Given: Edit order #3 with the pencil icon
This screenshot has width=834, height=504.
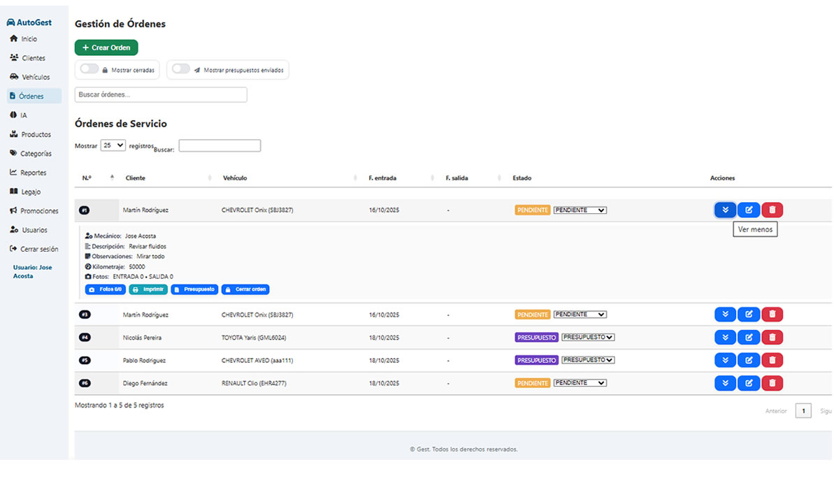Looking at the screenshot, I should [748, 315].
